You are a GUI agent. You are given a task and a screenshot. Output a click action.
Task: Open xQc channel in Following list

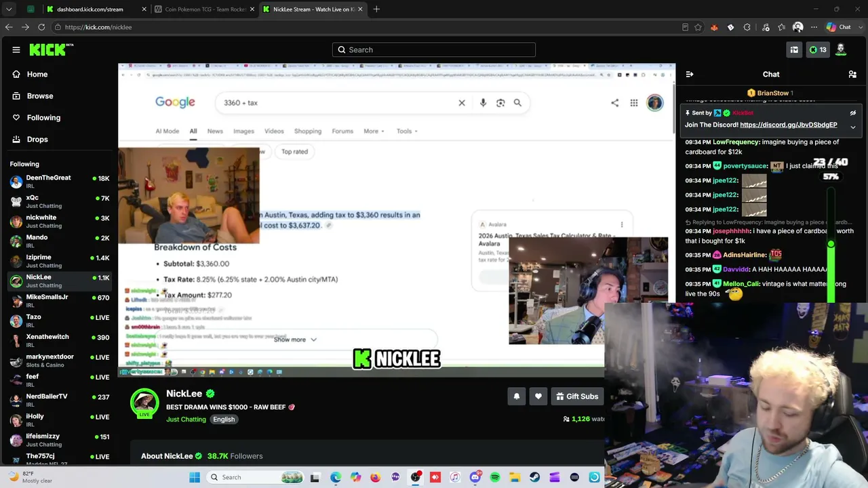(58, 202)
